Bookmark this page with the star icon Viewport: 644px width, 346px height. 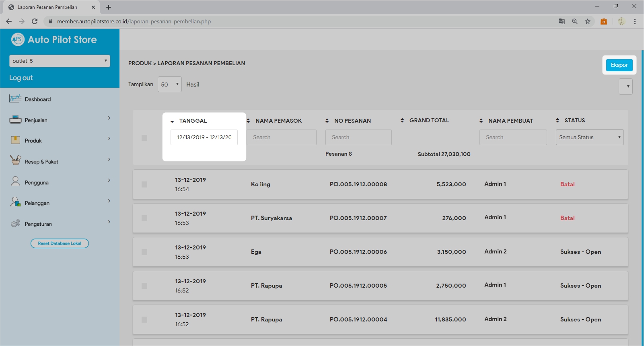point(588,21)
